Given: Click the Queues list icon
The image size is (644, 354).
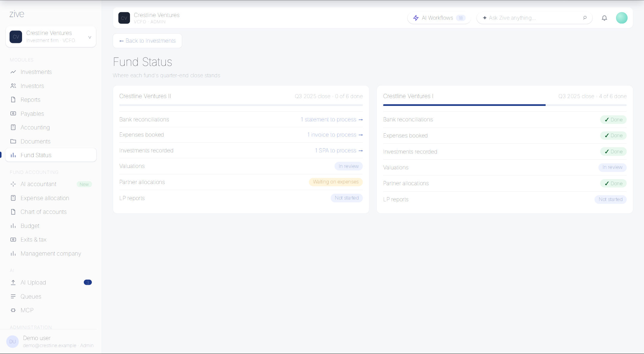Looking at the screenshot, I should click(x=13, y=296).
